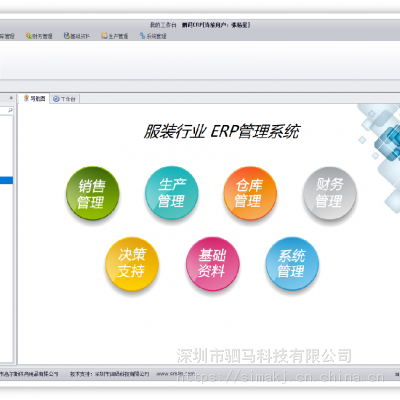Open the 系统管理 blue module button
Viewport: 400px width, 400px height.
(292, 263)
